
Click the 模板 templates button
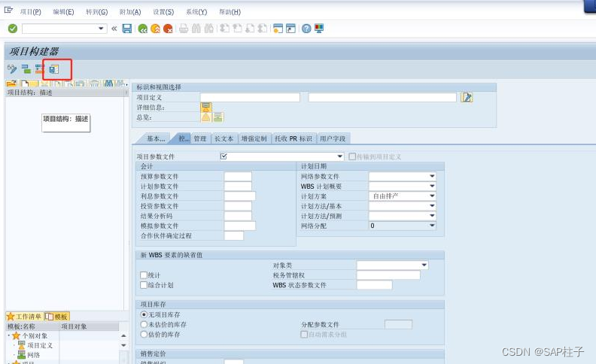56,316
